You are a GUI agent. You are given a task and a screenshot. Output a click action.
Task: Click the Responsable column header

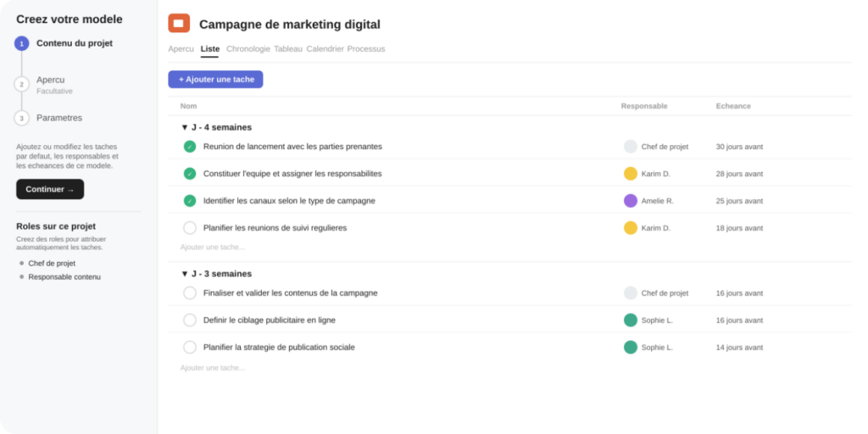644,106
